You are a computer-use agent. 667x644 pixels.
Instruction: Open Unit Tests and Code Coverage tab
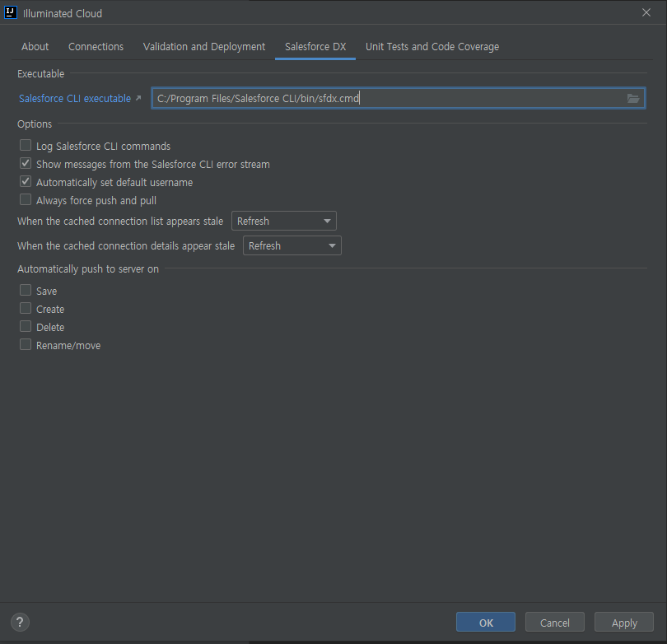[x=432, y=46]
